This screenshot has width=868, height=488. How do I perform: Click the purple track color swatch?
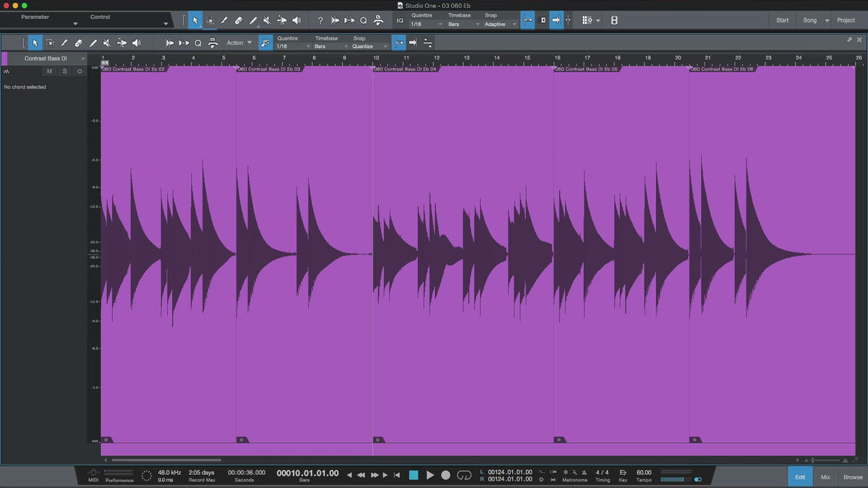[x=4, y=59]
